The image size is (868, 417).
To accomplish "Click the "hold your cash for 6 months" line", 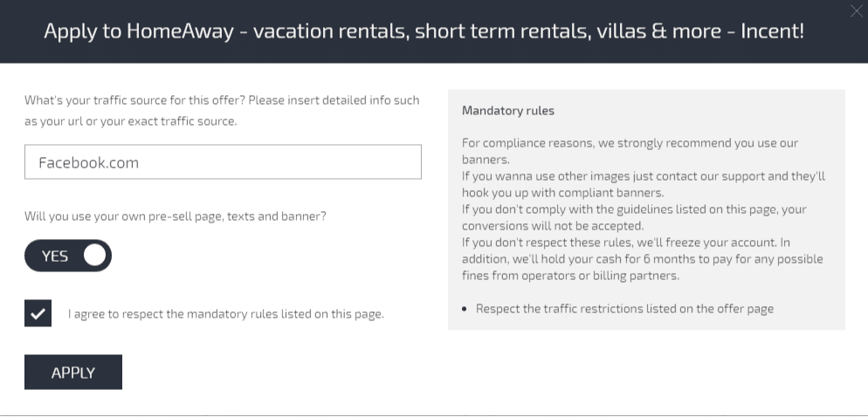I will (x=642, y=259).
